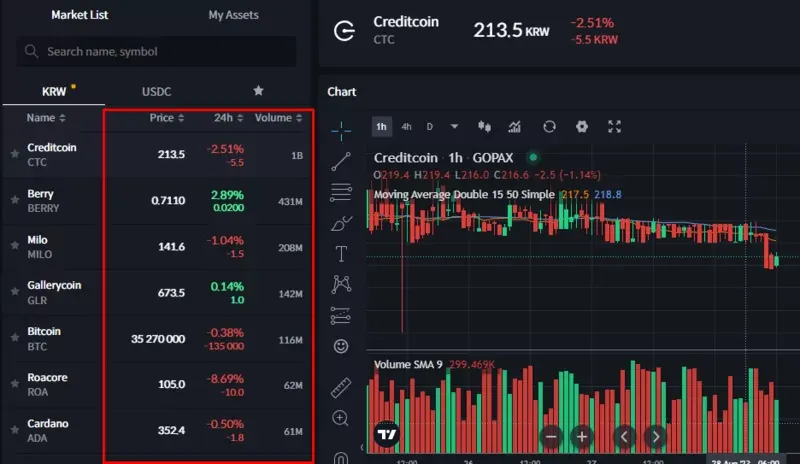The image size is (800, 464).
Task: Set chart interval to 1h
Action: [x=382, y=127]
